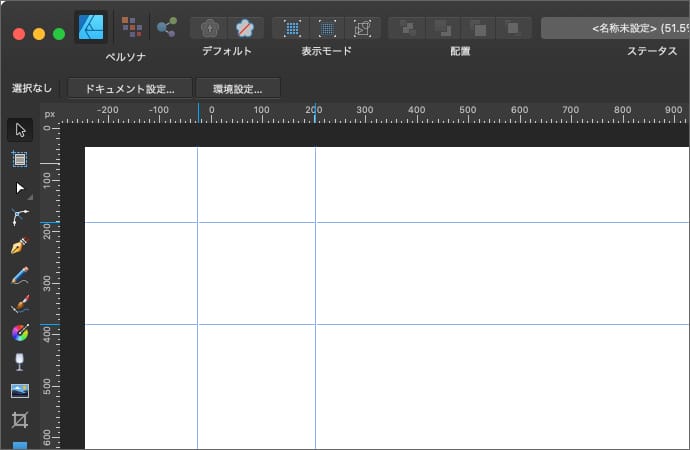
Task: Select the Node tool
Action: pyautogui.click(x=20, y=187)
